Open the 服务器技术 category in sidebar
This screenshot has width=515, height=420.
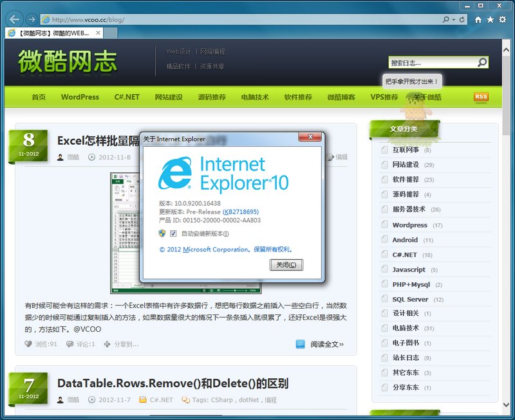pos(409,209)
